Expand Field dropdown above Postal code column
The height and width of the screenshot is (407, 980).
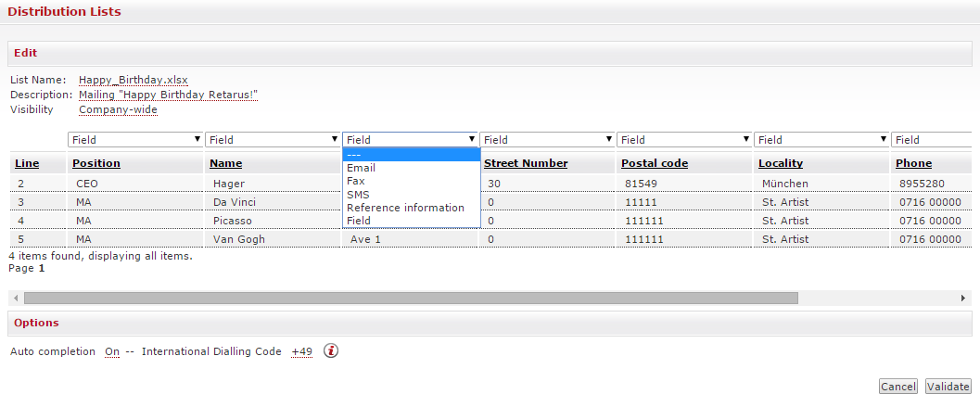684,140
